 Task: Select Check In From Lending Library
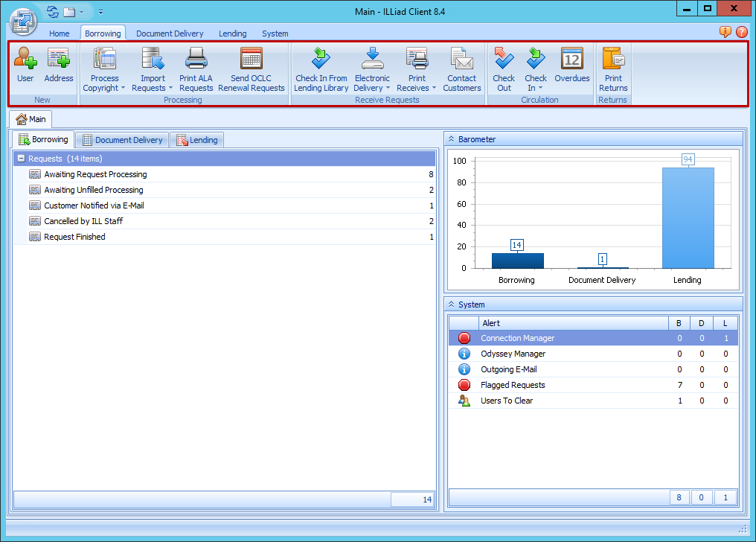coord(321,67)
